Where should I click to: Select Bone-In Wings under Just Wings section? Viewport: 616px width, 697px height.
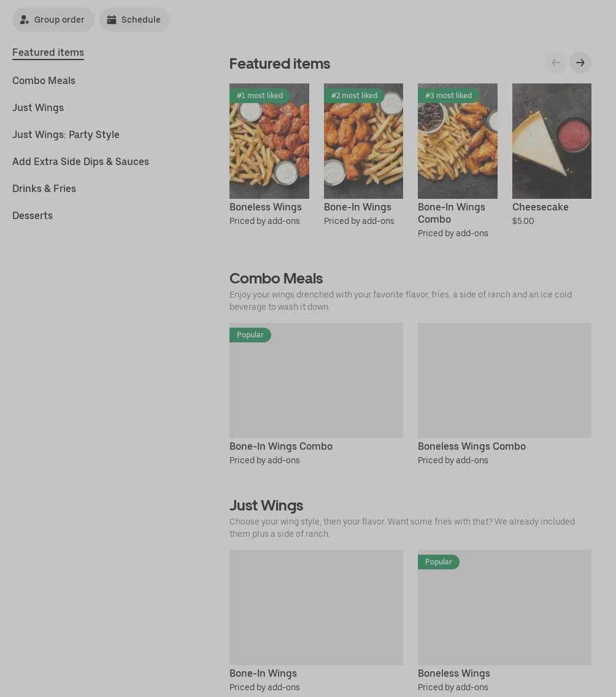point(316,607)
